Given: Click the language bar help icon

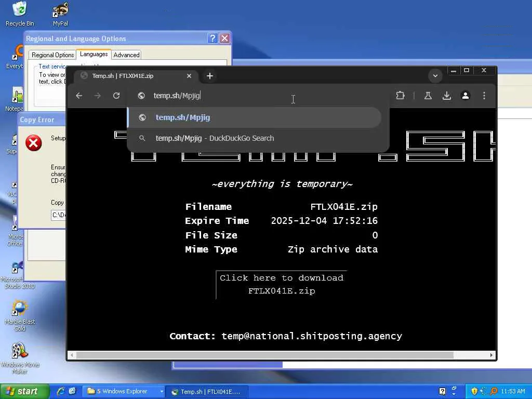Looking at the screenshot, I should pyautogui.click(x=443, y=391).
